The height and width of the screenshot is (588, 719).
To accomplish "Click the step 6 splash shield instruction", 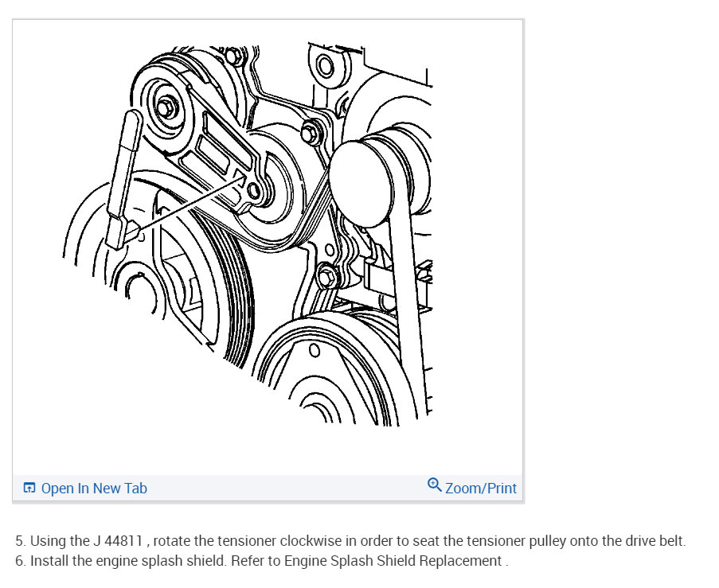I will click(262, 561).
